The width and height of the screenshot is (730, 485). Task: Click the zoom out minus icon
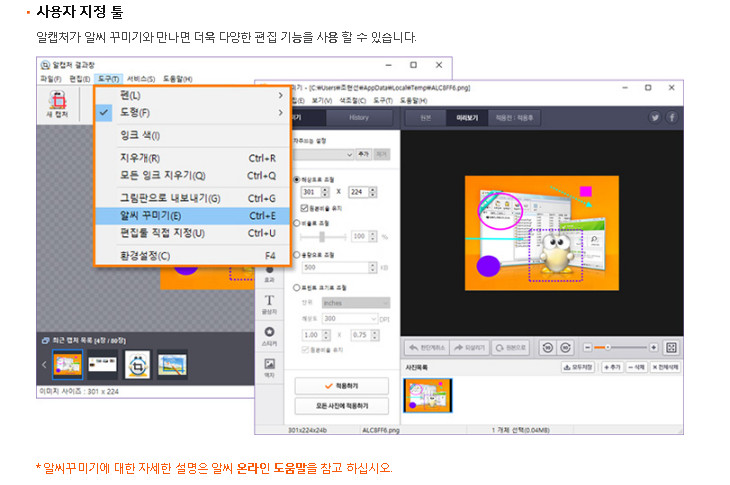coord(588,348)
